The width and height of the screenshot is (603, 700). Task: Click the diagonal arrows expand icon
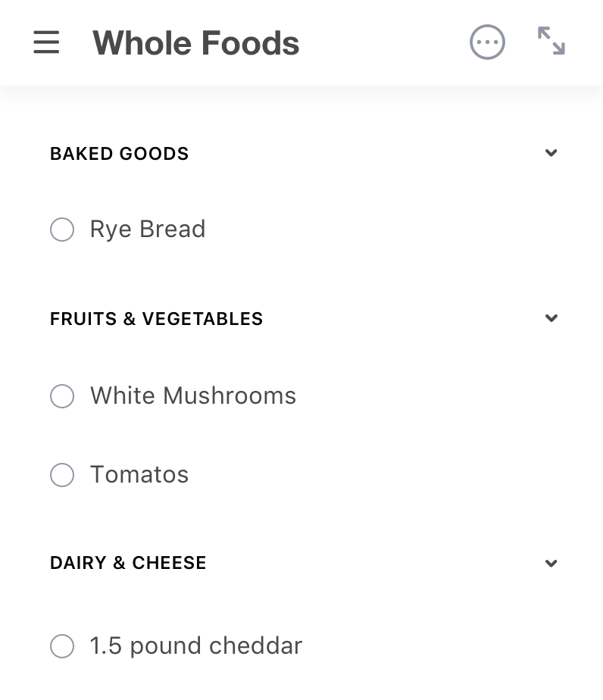click(x=551, y=42)
